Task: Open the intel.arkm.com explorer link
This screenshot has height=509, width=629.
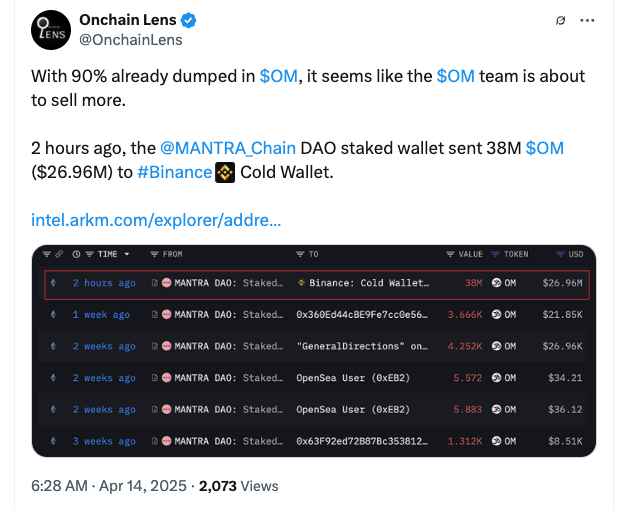Action: (x=156, y=219)
